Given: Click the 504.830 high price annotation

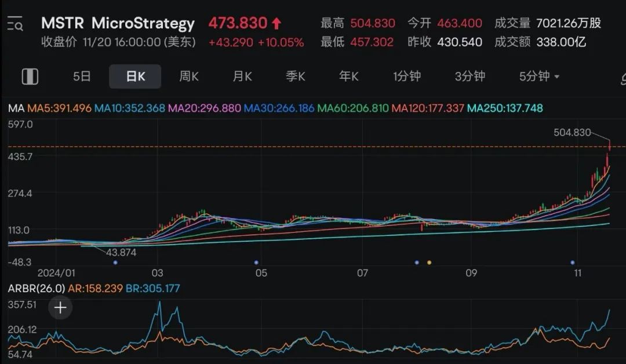Looking at the screenshot, I should pos(572,133).
